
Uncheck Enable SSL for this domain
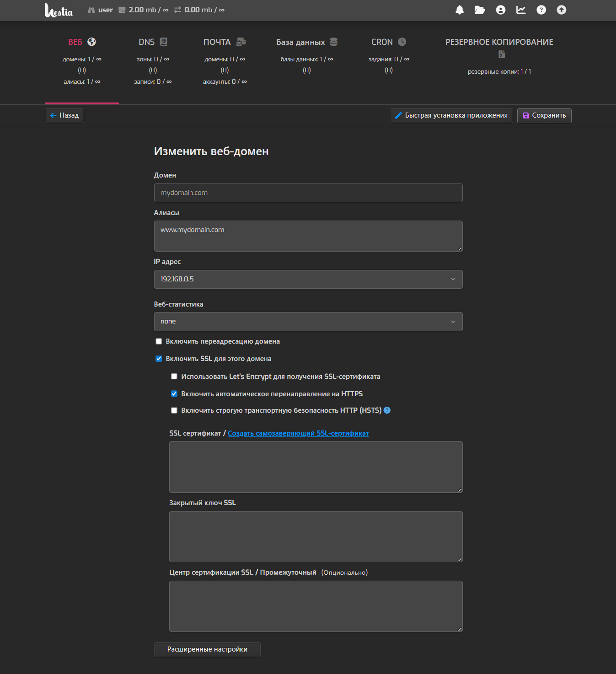point(159,359)
